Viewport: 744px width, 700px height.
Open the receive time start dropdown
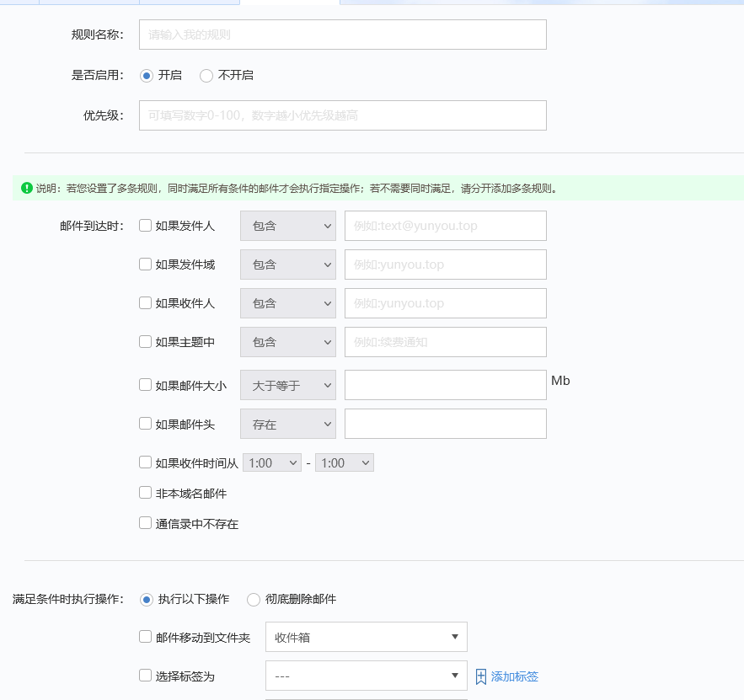click(271, 463)
